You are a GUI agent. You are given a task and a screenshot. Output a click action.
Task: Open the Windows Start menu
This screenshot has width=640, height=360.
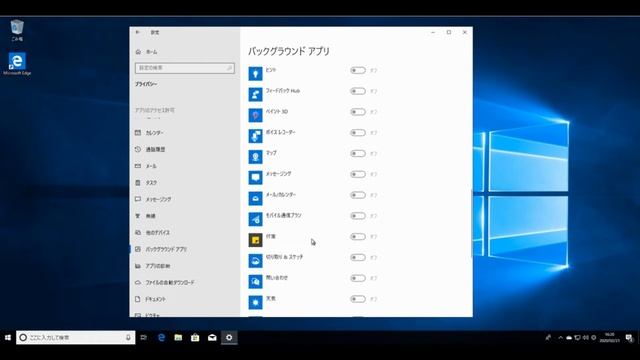click(x=8, y=338)
